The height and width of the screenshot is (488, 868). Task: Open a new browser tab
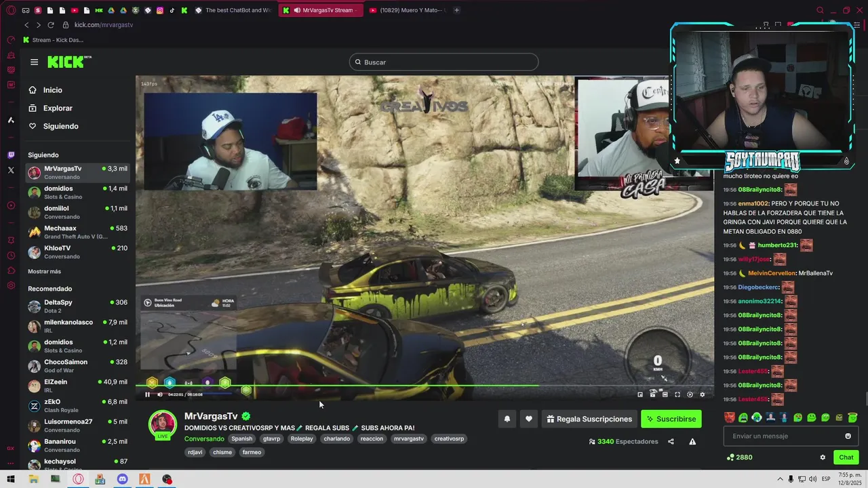pos(456,10)
